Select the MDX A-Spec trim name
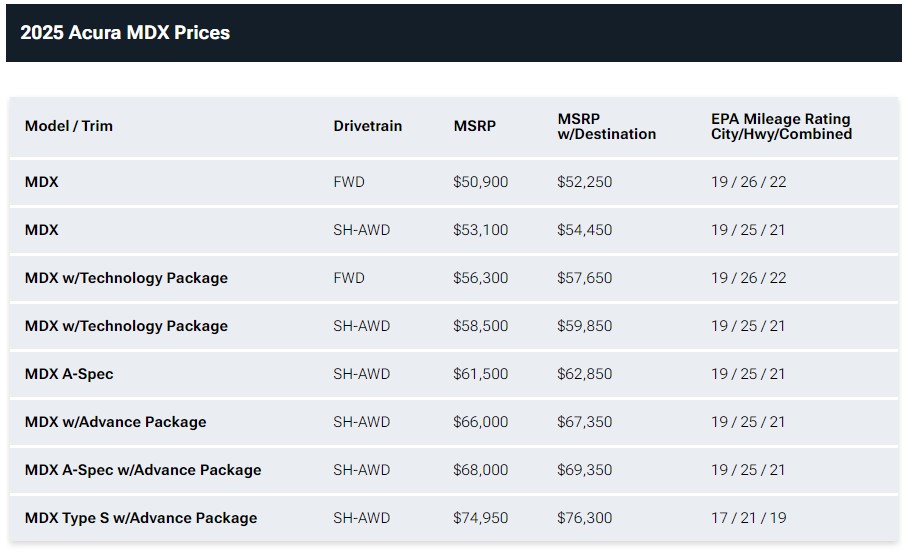Image resolution: width=909 pixels, height=552 pixels. 69,374
